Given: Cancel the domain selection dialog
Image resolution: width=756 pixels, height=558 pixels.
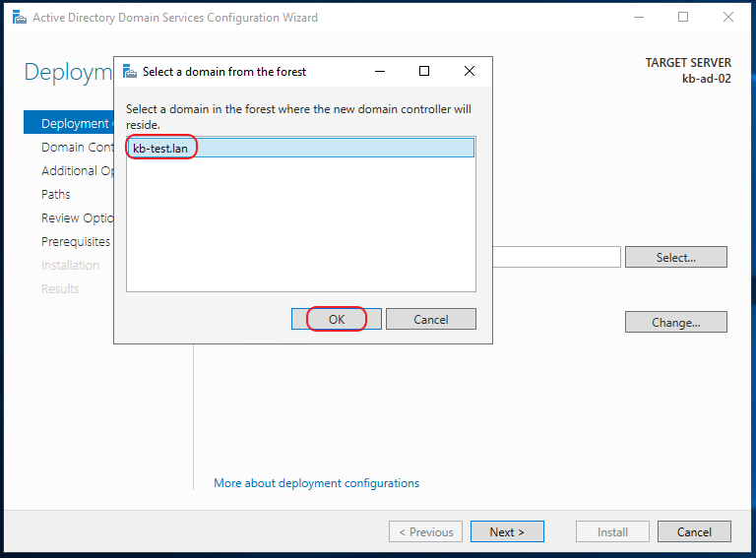Looking at the screenshot, I should (x=431, y=320).
